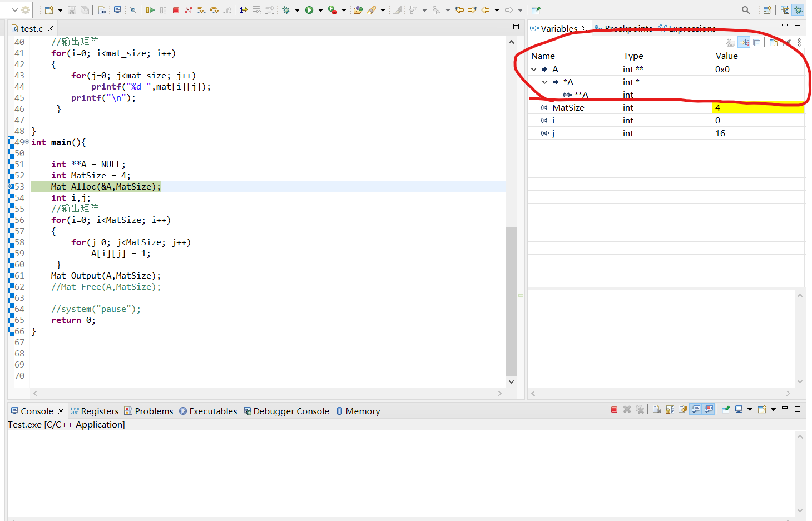Click the magnifier Quick Access search icon
Image resolution: width=812 pixels, height=521 pixels.
coord(746,10)
